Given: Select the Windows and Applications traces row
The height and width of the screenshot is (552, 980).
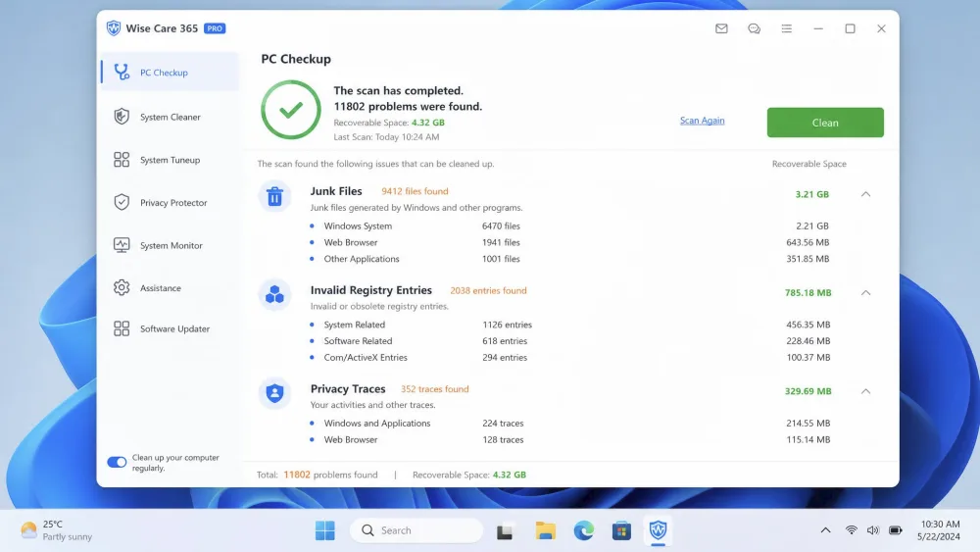Looking at the screenshot, I should (570, 424).
